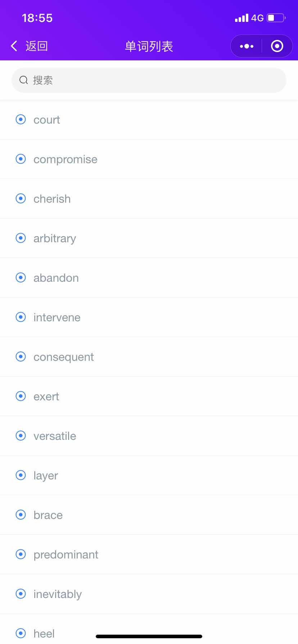Focus the 搜索 search field
The height and width of the screenshot is (644, 298).
tap(149, 80)
